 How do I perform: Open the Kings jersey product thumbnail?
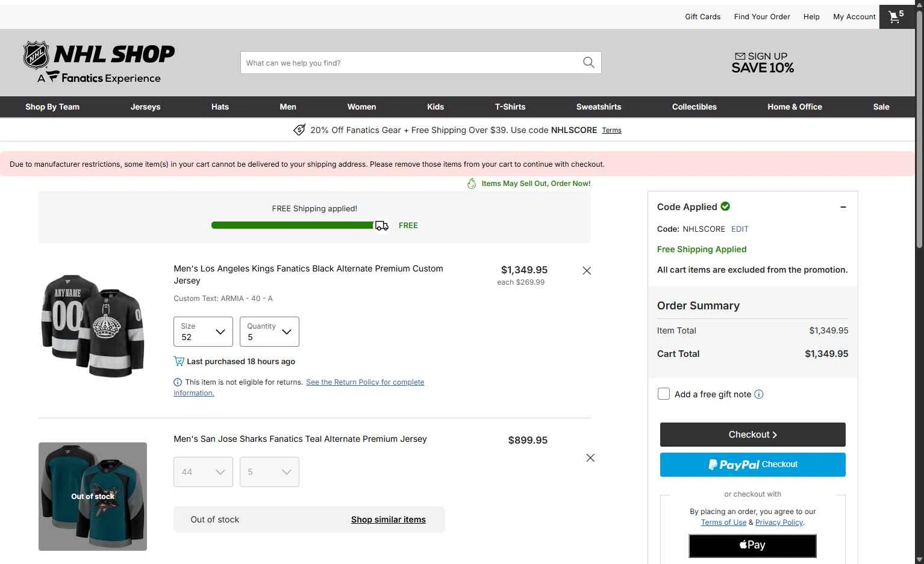[93, 326]
